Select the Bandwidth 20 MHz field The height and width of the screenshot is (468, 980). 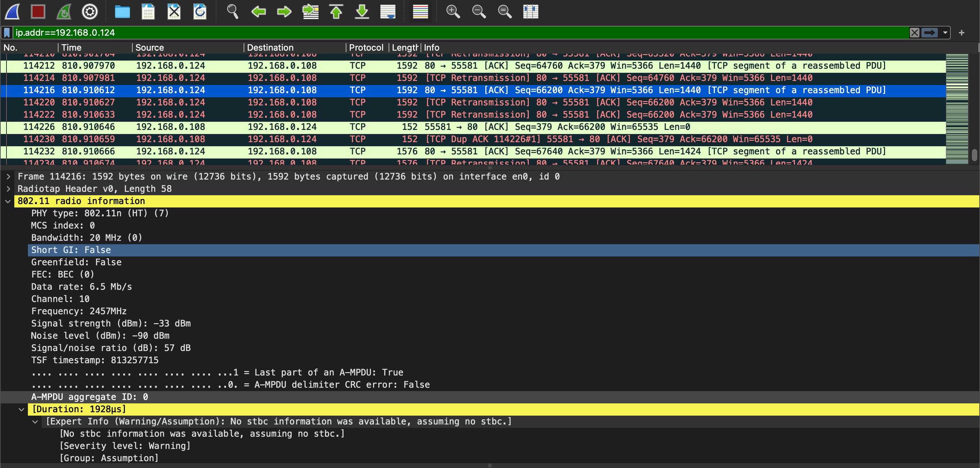pos(503,238)
